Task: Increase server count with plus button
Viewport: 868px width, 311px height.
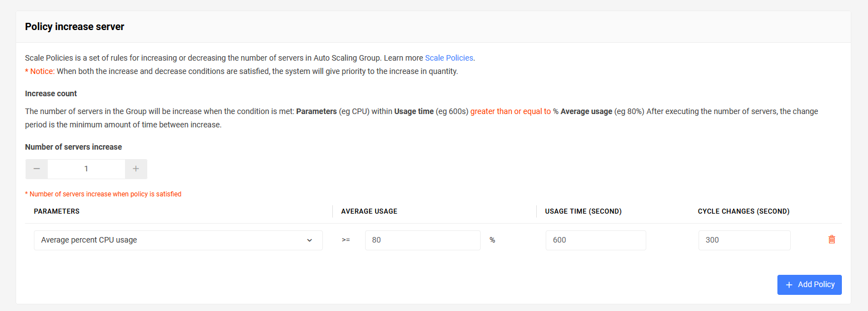Action: [x=136, y=169]
